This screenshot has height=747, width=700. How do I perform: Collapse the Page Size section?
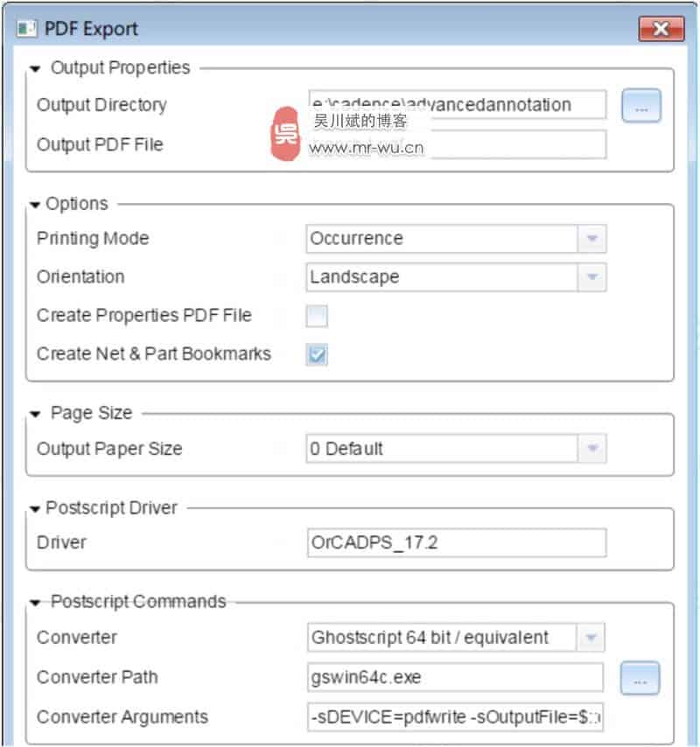pos(35,414)
